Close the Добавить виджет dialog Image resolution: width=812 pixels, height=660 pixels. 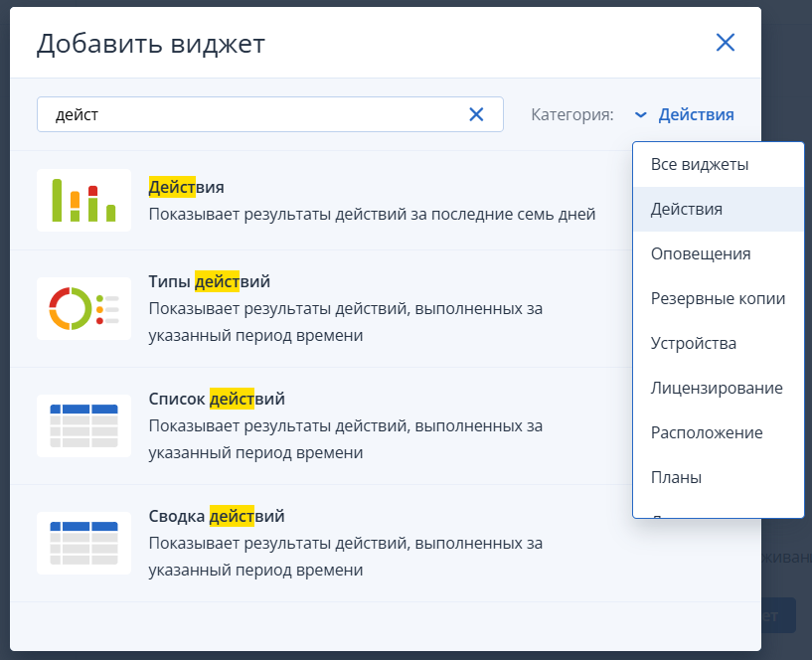(x=725, y=43)
